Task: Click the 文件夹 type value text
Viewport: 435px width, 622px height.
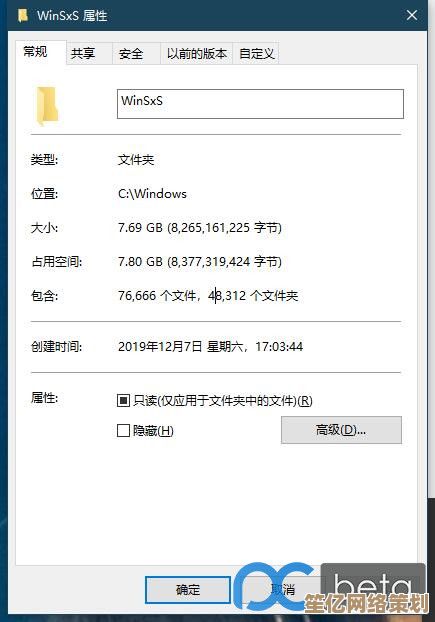Action: click(136, 160)
